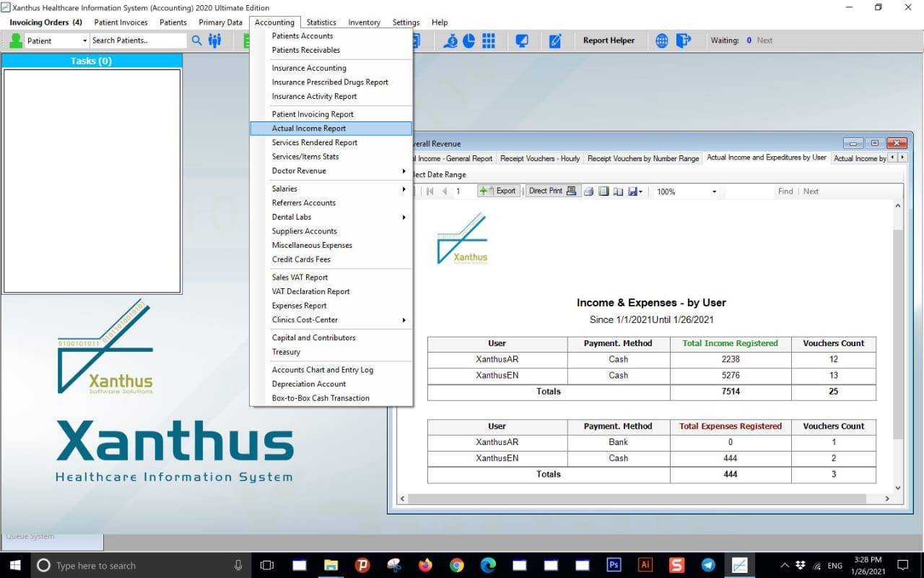The width and height of the screenshot is (924, 578).
Task: Click the pie chart statistics icon
Action: pos(469,40)
